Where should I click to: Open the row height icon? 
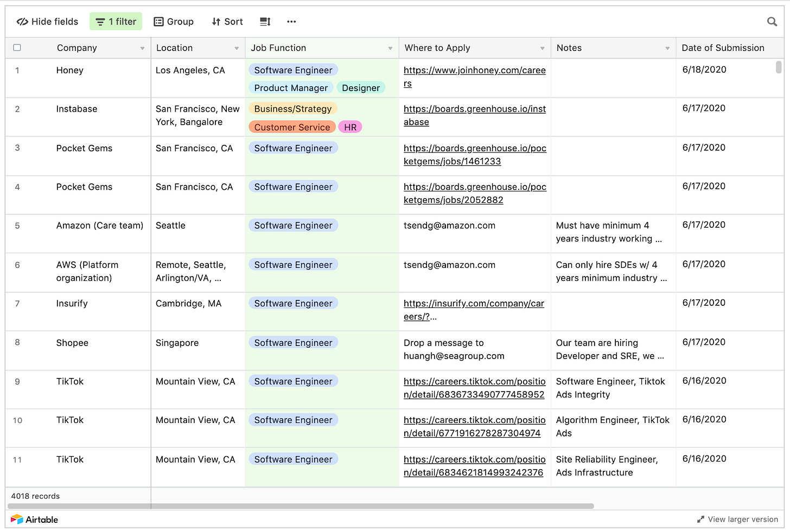click(265, 22)
